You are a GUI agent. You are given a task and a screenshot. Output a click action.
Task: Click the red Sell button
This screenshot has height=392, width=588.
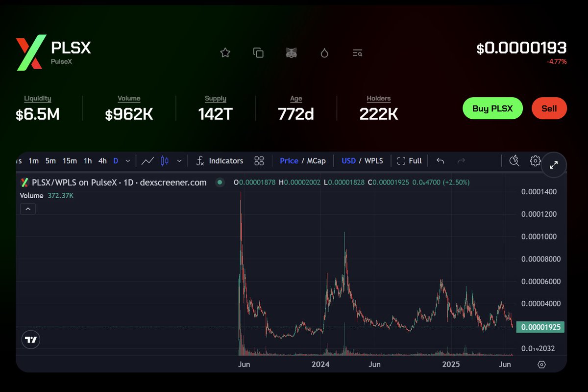click(x=549, y=108)
